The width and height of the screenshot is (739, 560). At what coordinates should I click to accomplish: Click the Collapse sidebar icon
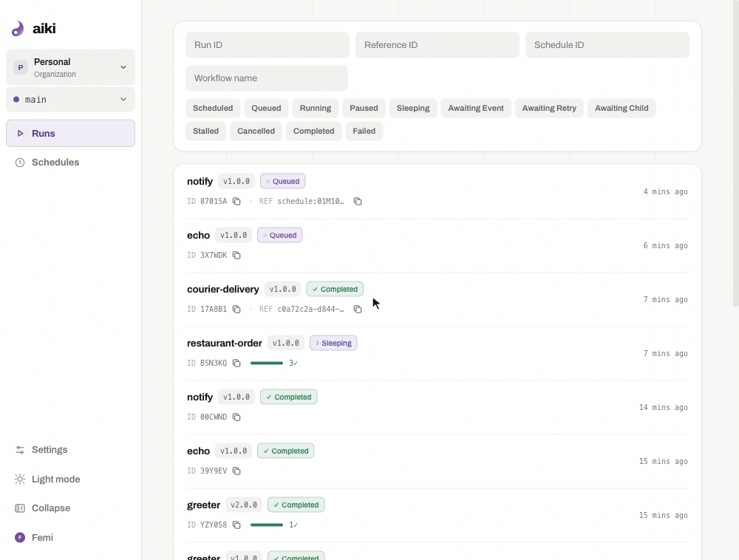click(x=20, y=508)
